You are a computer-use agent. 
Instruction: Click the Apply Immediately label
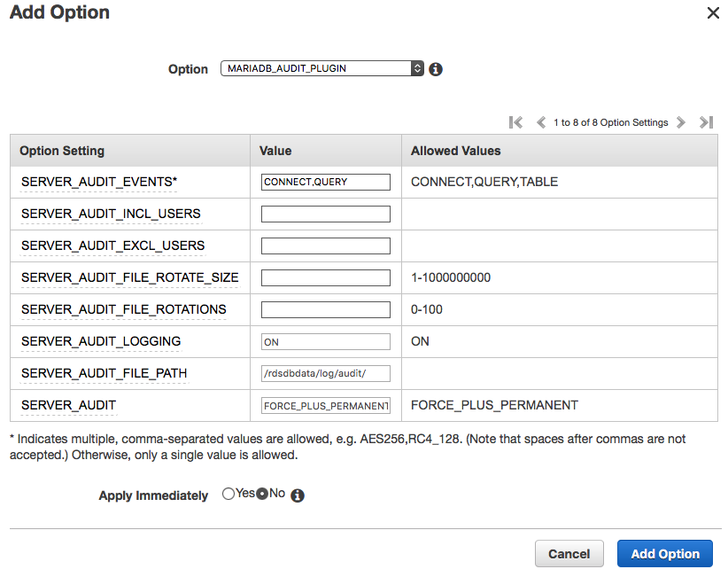pos(153,495)
